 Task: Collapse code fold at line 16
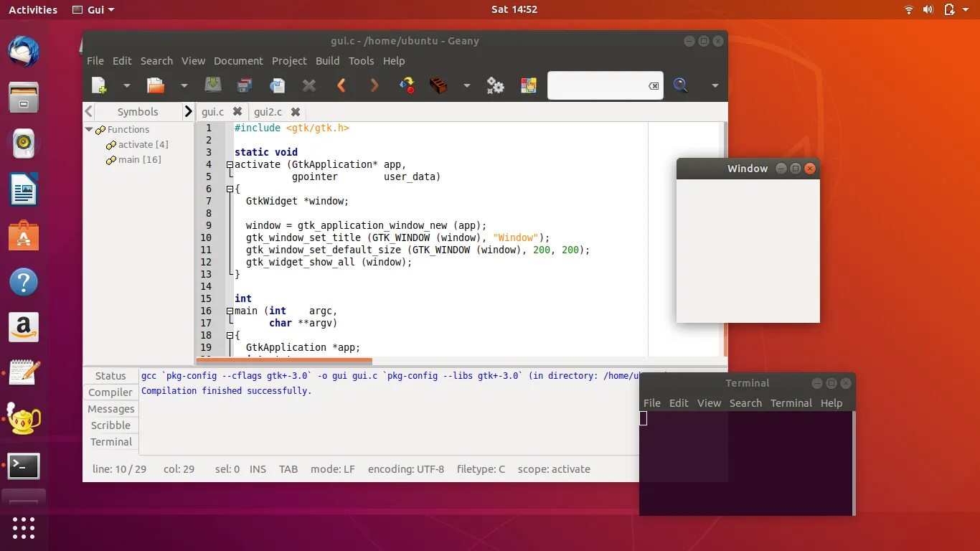pos(230,311)
